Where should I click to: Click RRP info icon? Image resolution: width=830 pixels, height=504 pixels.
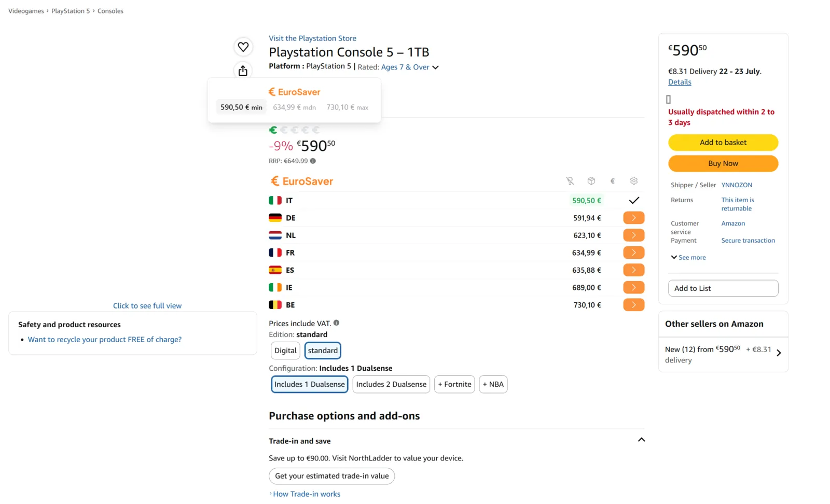coord(313,161)
